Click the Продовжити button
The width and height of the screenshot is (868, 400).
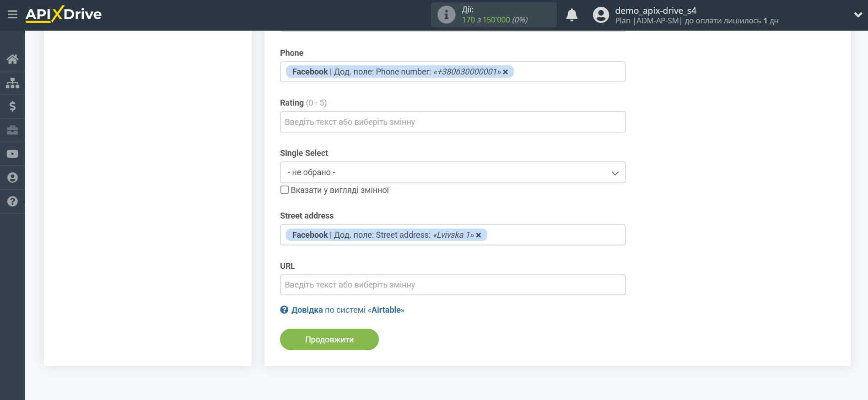tap(329, 340)
